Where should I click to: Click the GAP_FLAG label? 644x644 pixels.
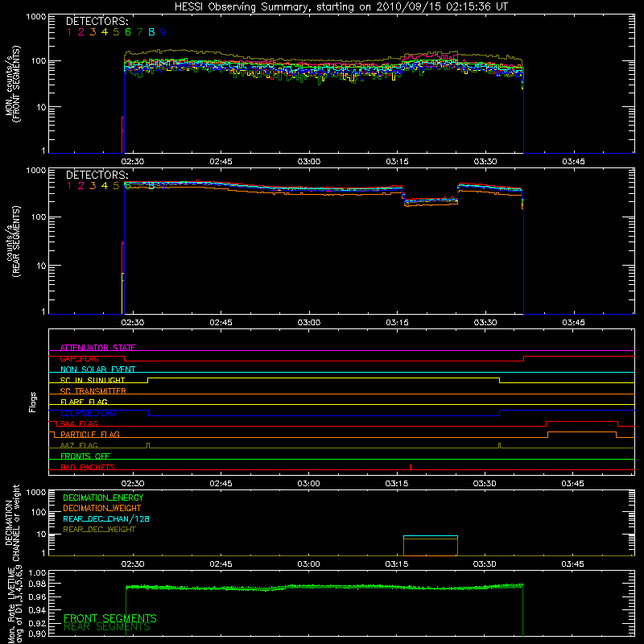tap(79, 358)
